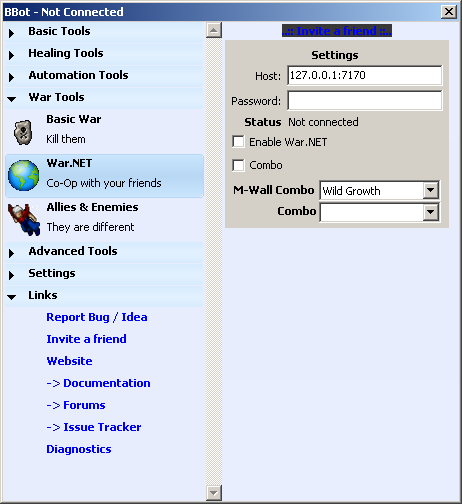Screen dimensions: 462x504
Task: Click the scrollbar up arrow
Action: [214, 30]
